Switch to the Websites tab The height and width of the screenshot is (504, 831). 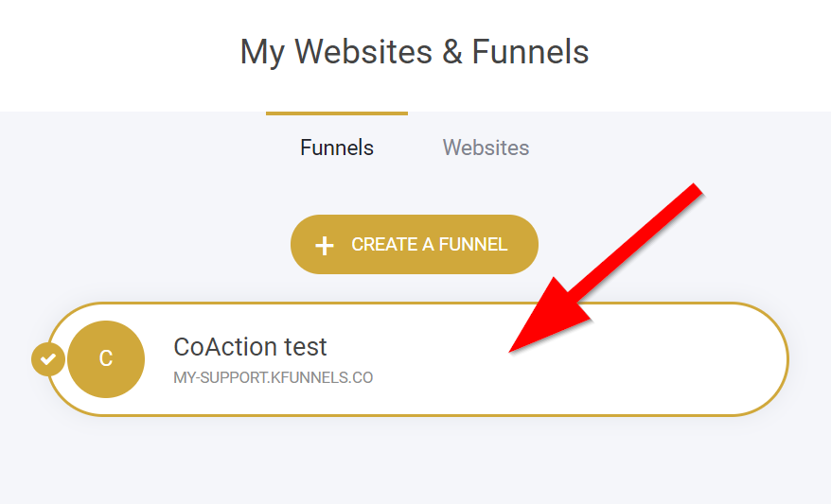[486, 148]
